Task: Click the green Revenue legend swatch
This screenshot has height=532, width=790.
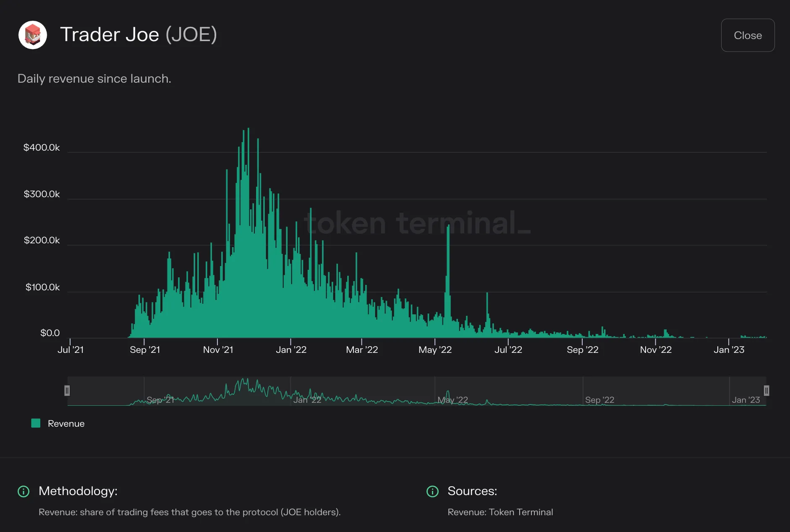Action: (36, 423)
